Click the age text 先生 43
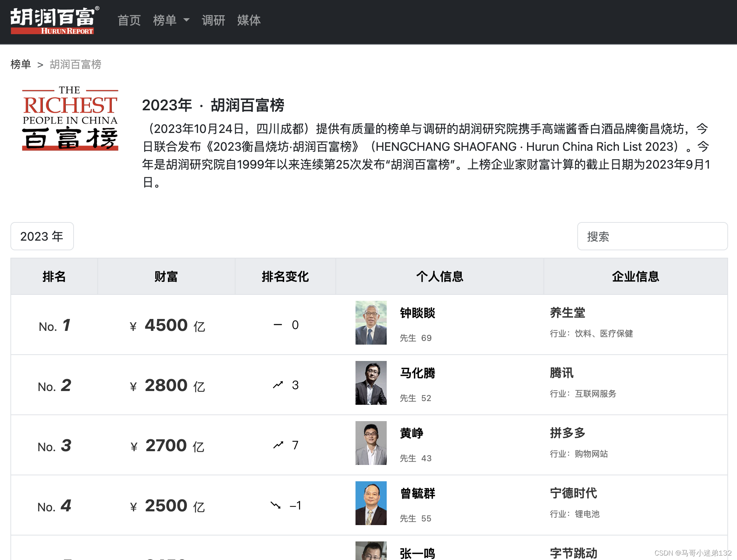The image size is (737, 560). tap(416, 458)
